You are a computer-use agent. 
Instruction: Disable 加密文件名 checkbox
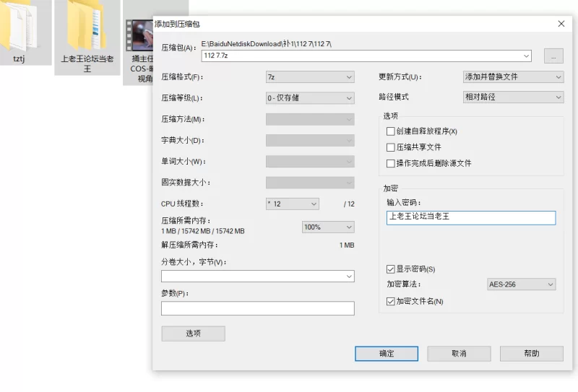(x=391, y=301)
